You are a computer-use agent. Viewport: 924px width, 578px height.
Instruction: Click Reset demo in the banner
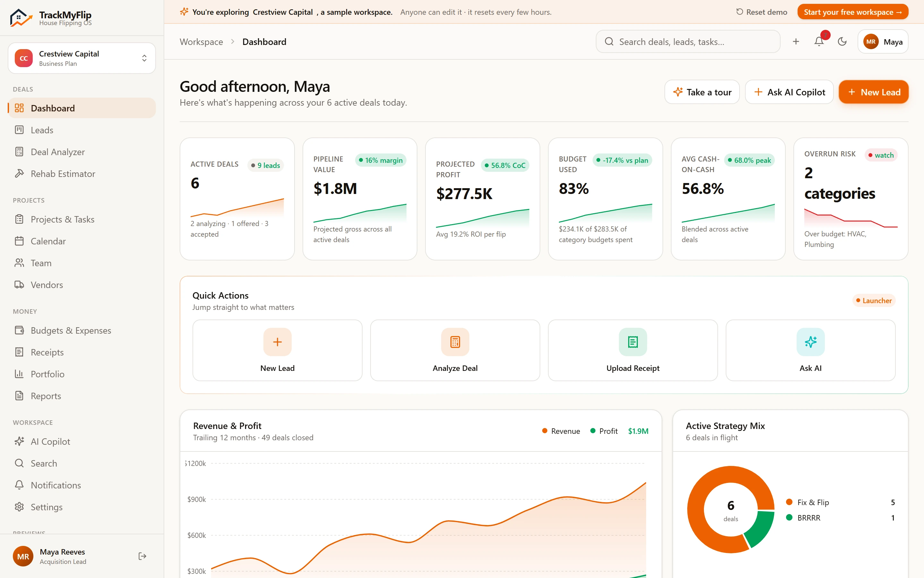(761, 12)
